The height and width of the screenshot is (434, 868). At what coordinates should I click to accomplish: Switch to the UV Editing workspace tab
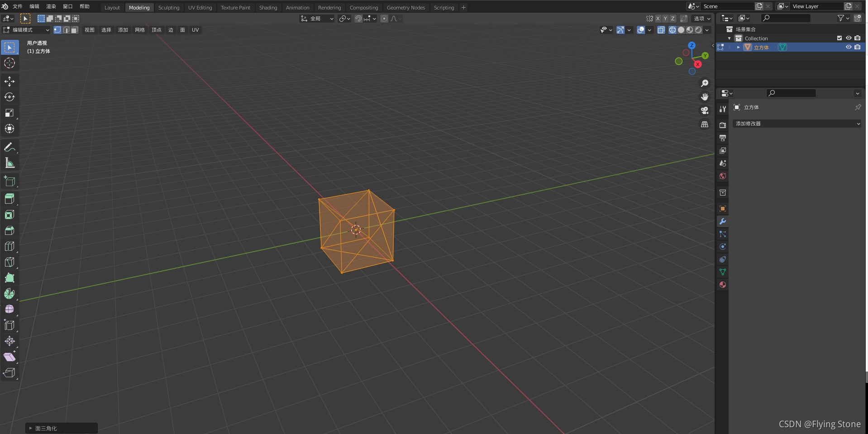[200, 8]
